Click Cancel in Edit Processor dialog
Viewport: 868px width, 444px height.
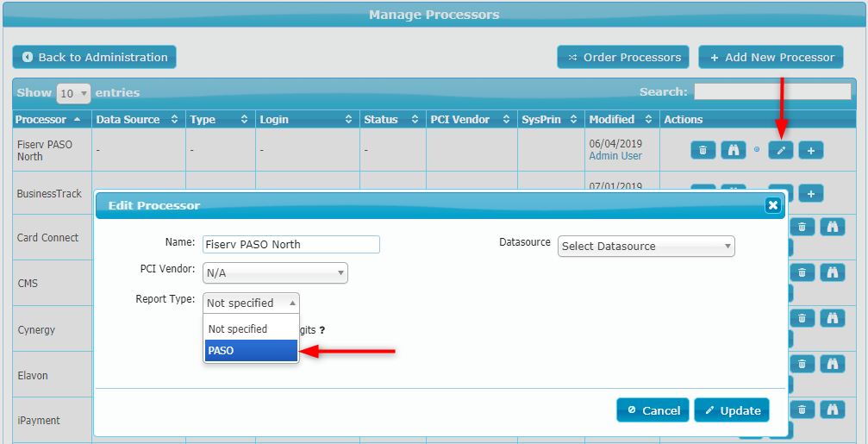[653, 410]
